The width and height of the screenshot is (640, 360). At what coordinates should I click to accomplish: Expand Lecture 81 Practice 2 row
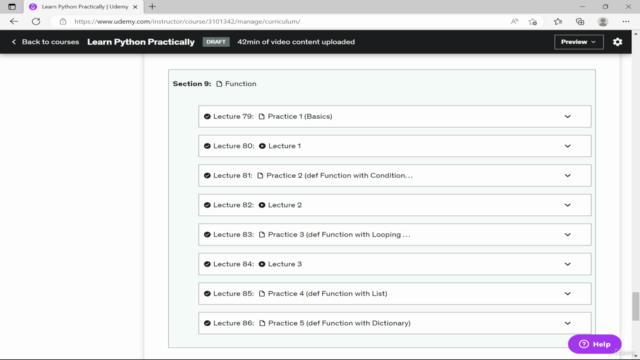(x=567, y=176)
